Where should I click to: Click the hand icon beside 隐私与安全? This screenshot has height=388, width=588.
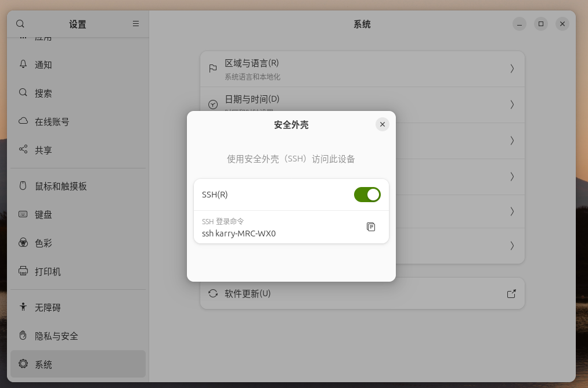tap(23, 335)
